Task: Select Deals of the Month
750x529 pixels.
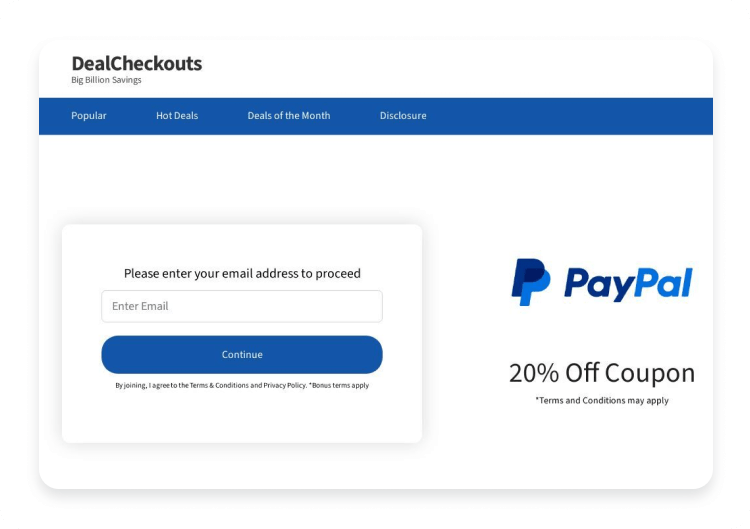Action: tap(289, 116)
